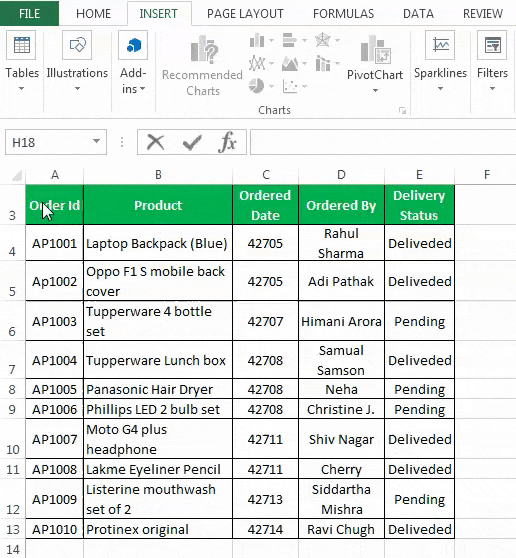Open the FORMULAS tab
Viewport: 516px width, 558px height.
pos(343,14)
